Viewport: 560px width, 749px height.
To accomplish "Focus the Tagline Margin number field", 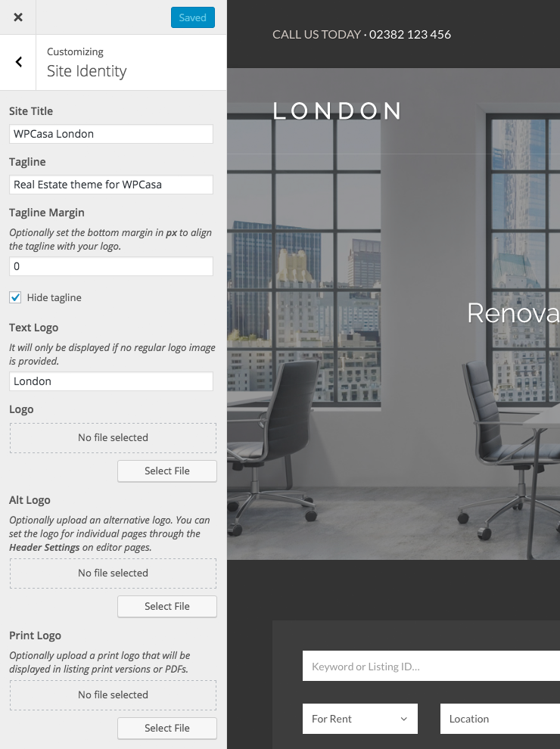I will click(110, 266).
